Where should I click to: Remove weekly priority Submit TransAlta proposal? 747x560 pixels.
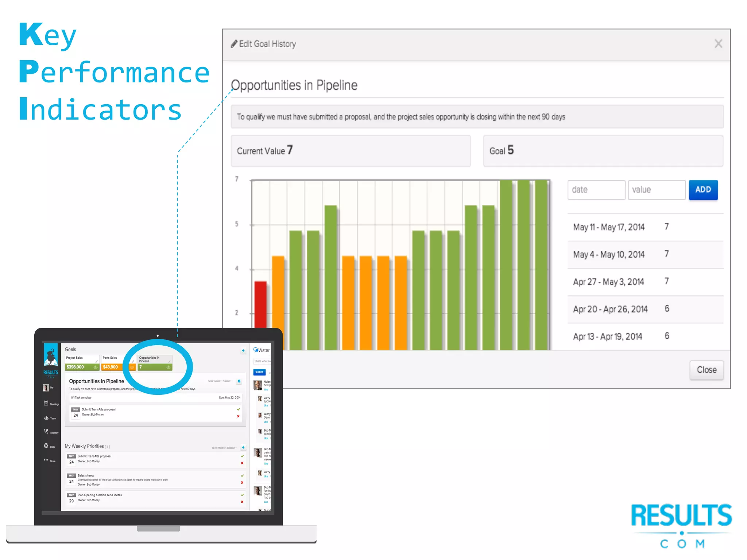[242, 463]
